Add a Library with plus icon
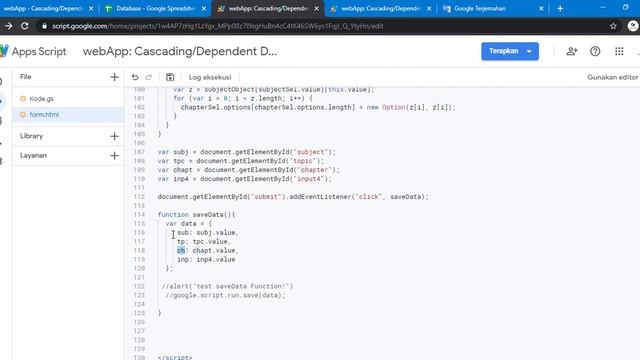Screen dimensions: 640x360 pyautogui.click(x=114, y=136)
